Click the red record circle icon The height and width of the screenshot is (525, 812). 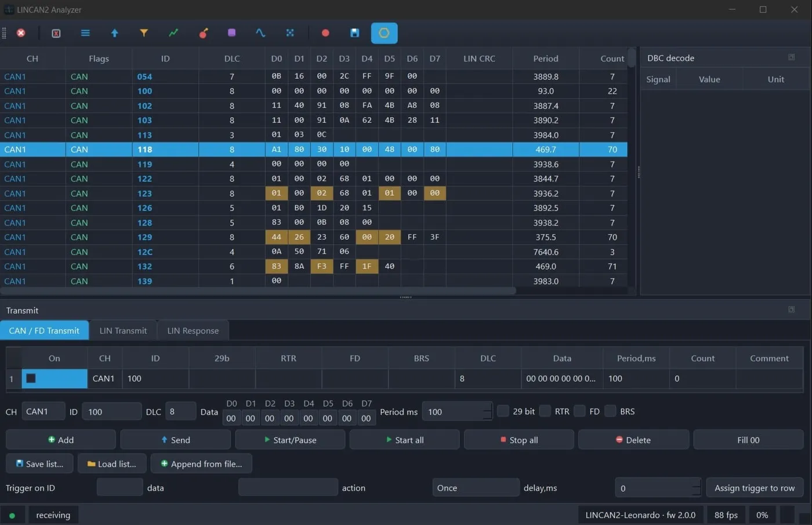[x=325, y=33]
